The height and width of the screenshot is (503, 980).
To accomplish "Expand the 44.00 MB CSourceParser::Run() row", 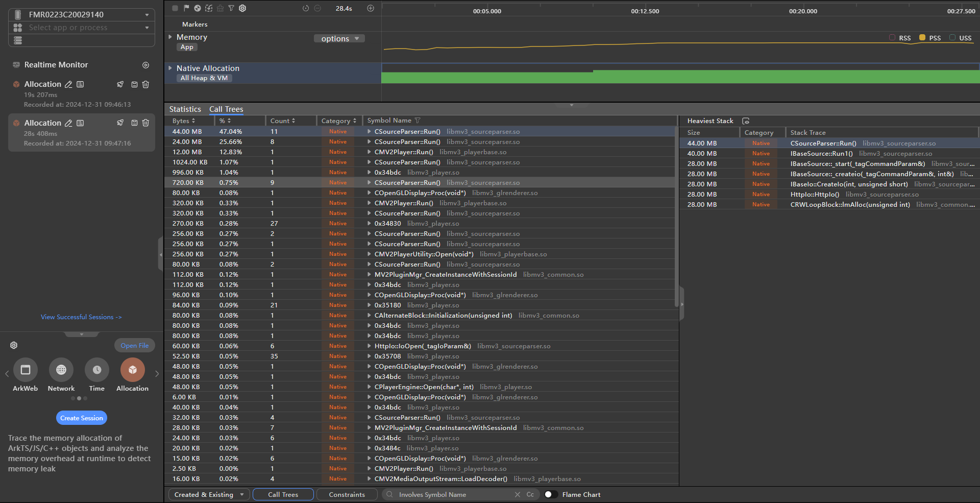I will point(369,132).
